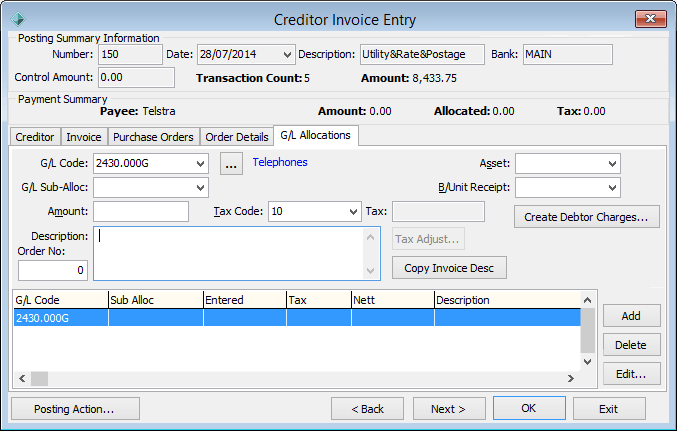Expand the Tax Code dropdown
677x431 pixels.
[x=353, y=212]
